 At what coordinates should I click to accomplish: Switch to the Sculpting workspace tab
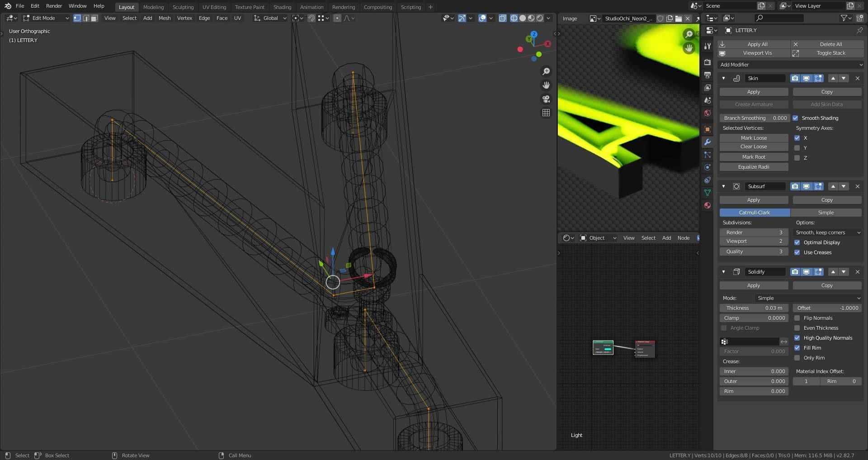(x=183, y=7)
